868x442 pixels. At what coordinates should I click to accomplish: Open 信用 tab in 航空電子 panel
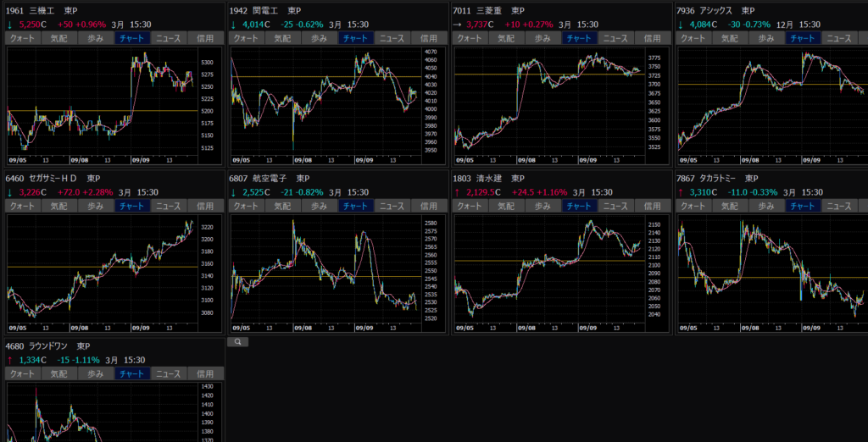(x=428, y=206)
